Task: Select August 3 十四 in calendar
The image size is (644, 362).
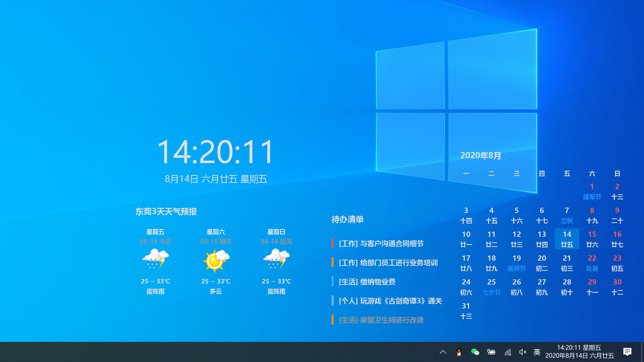Action: (x=466, y=215)
